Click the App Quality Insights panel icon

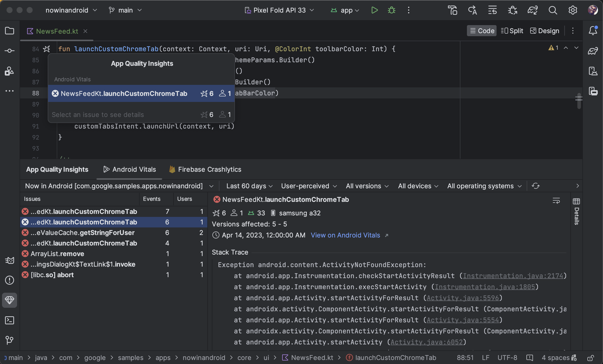10,300
